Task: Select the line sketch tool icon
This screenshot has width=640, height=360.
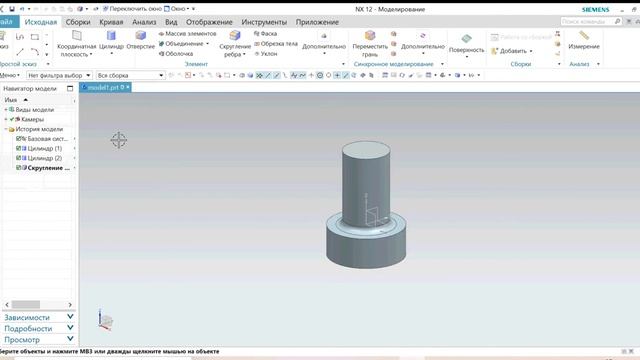Action: click(x=20, y=52)
